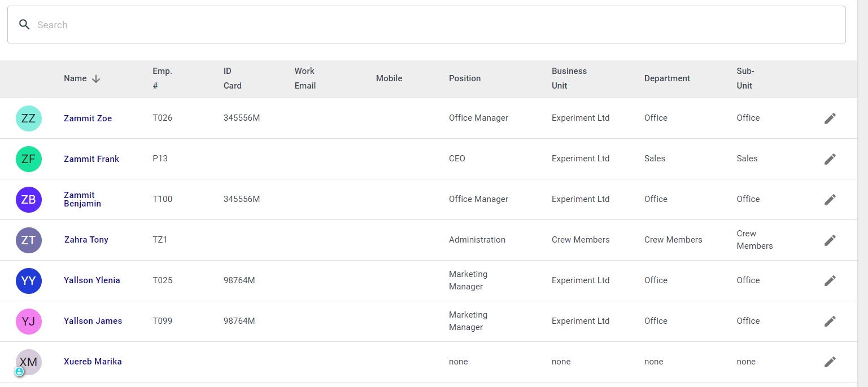Edit Zahra Tony via pencil icon
The image size is (868, 387).
tap(830, 240)
